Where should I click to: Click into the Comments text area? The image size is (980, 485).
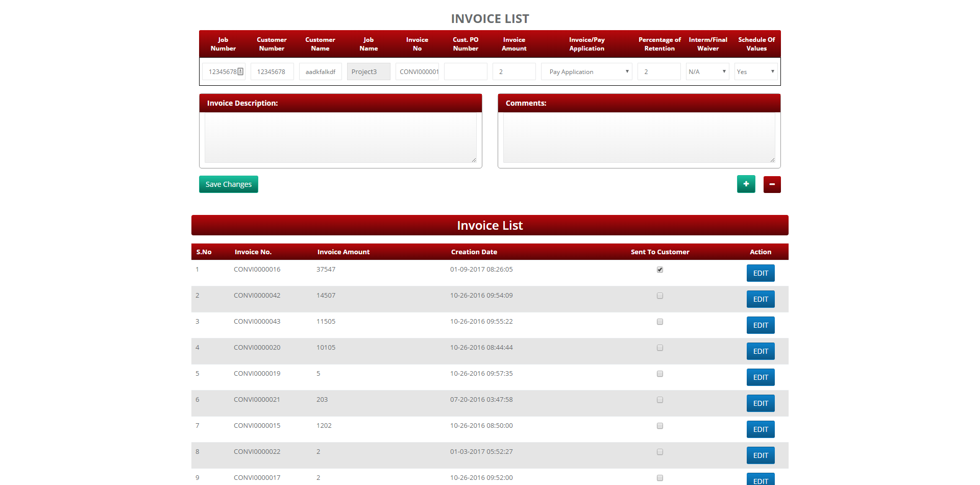pos(639,138)
